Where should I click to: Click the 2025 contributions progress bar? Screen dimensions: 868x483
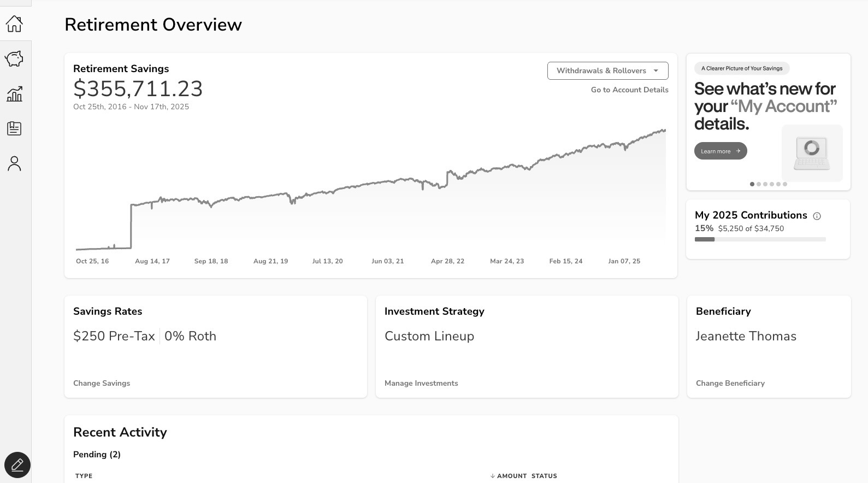[760, 239]
